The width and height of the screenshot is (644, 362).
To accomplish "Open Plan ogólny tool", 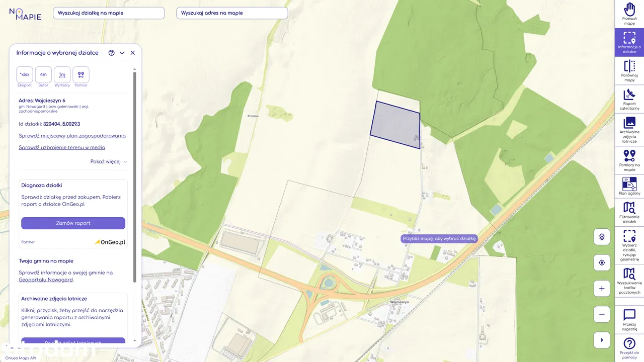I will [x=629, y=186].
